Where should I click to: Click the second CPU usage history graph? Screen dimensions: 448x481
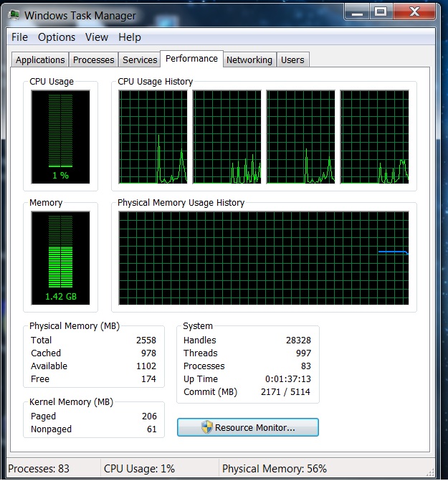click(x=227, y=137)
